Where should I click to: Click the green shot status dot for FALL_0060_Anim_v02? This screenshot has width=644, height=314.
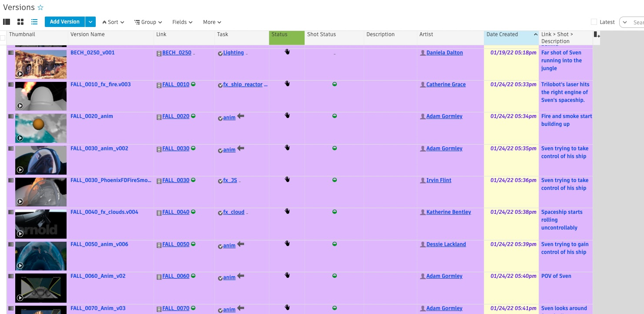pyautogui.click(x=334, y=276)
